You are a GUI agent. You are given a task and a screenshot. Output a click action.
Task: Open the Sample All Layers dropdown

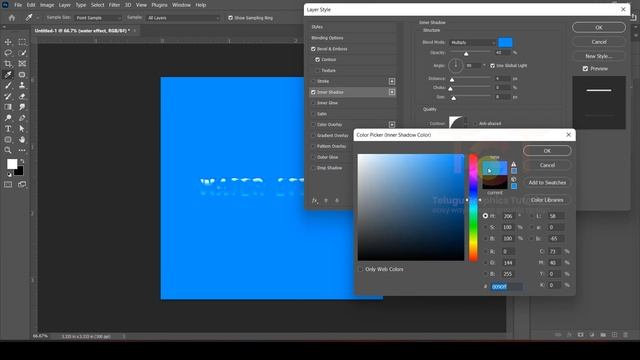pos(183,18)
